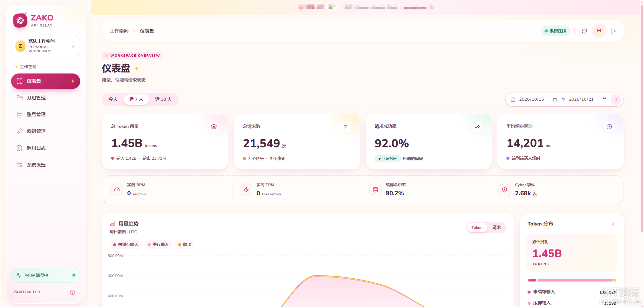The width and height of the screenshot is (644, 307).
Task: Click the double-check icon on success rate card
Action: 477,126
